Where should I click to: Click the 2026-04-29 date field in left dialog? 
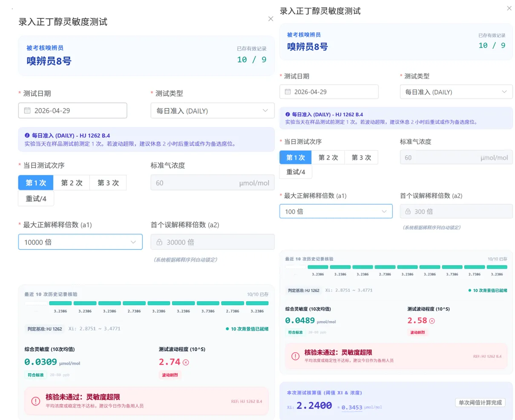(72, 111)
